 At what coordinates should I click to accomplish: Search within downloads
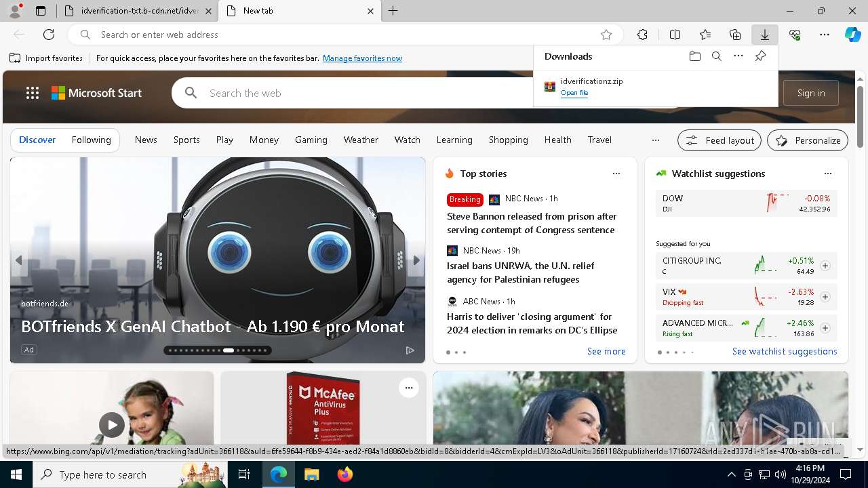pos(716,56)
